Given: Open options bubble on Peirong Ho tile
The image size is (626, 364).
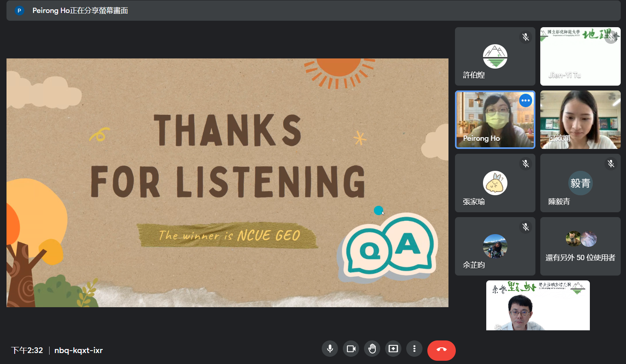Looking at the screenshot, I should pyautogui.click(x=525, y=101).
